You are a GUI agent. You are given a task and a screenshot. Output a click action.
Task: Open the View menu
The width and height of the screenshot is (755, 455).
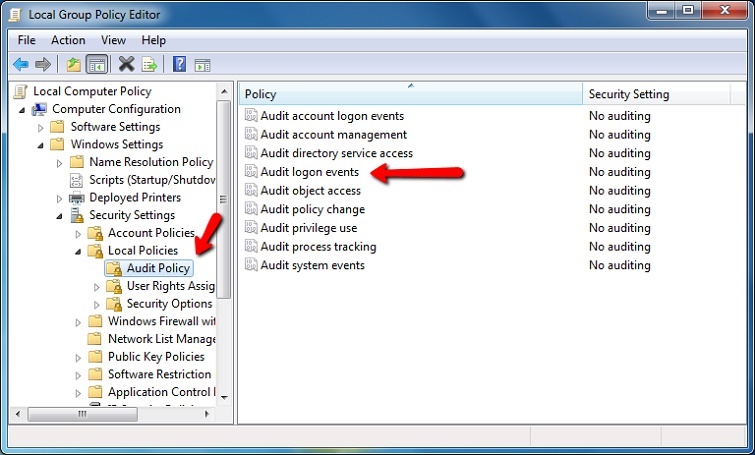coord(113,40)
